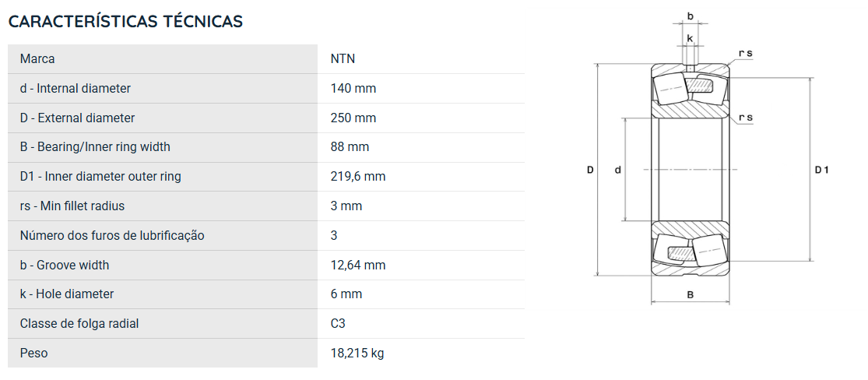Click the D1 label in the diagram
The width and height of the screenshot is (868, 380).
[x=821, y=170]
